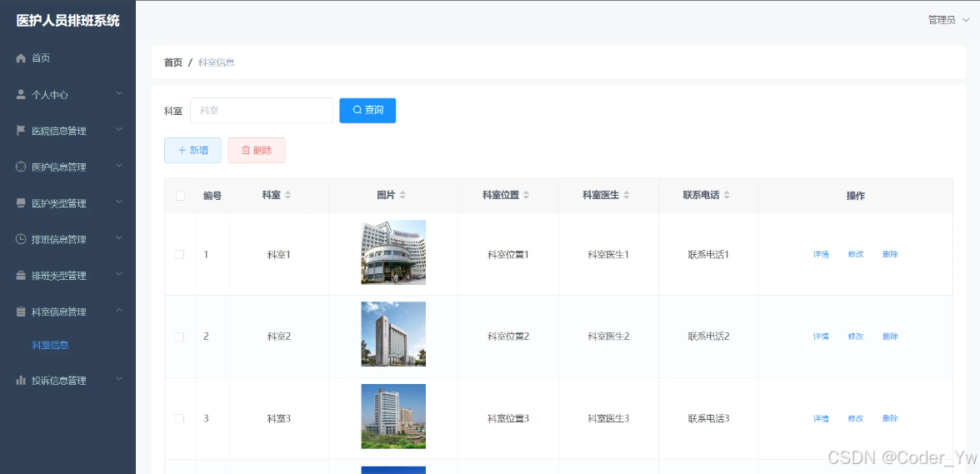Check the checkbox for row 科室3
Image resolution: width=980 pixels, height=474 pixels.
tap(179, 418)
